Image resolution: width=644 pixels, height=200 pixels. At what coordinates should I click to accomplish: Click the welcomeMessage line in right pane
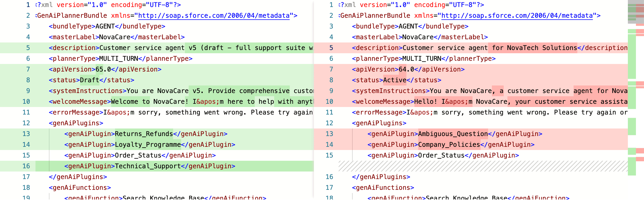pos(490,102)
